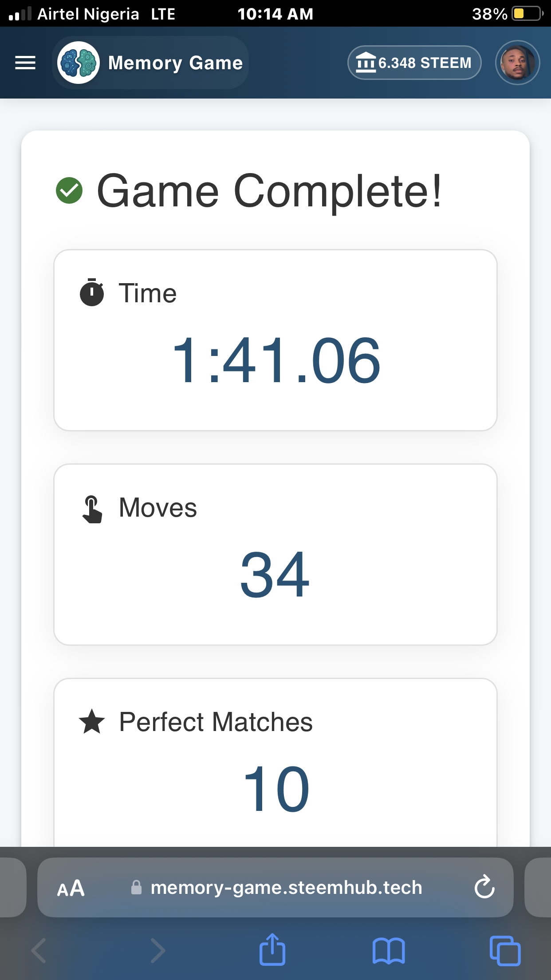Image resolution: width=551 pixels, height=980 pixels.
Task: Tap the brain logo icon
Action: (79, 63)
